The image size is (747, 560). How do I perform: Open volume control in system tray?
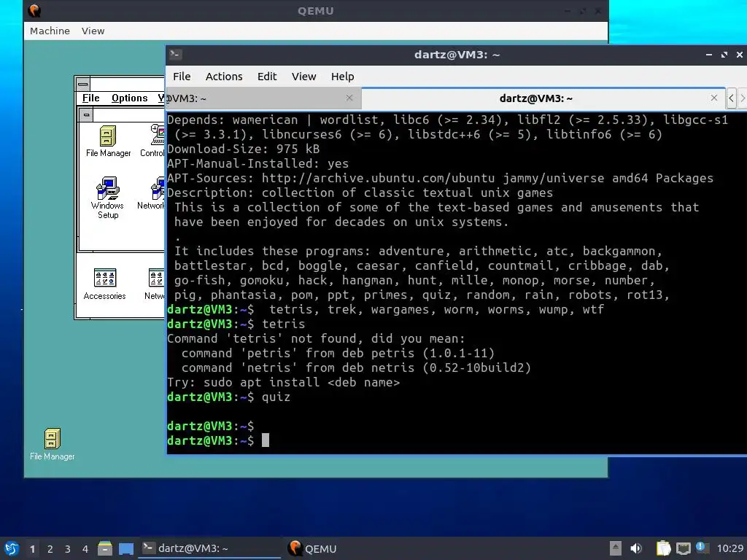click(636, 548)
